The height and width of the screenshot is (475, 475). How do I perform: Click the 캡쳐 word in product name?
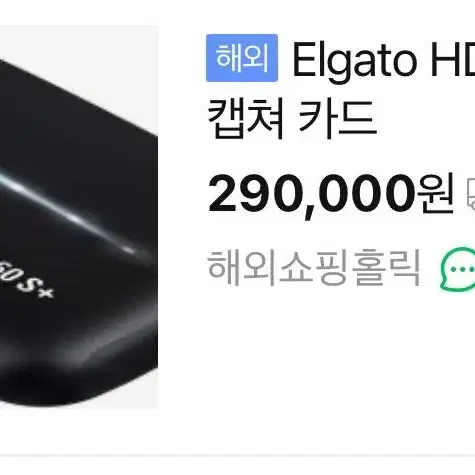pyautogui.click(x=246, y=119)
